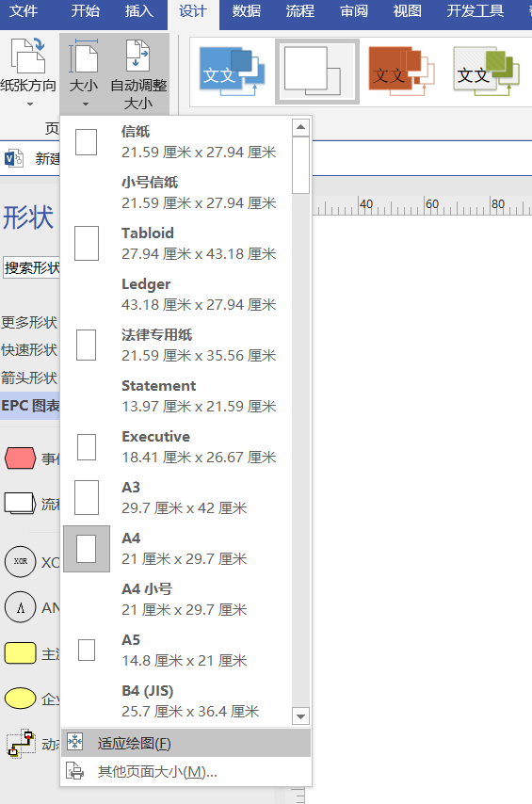Select the XOR connector shape

pyautogui.click(x=20, y=561)
